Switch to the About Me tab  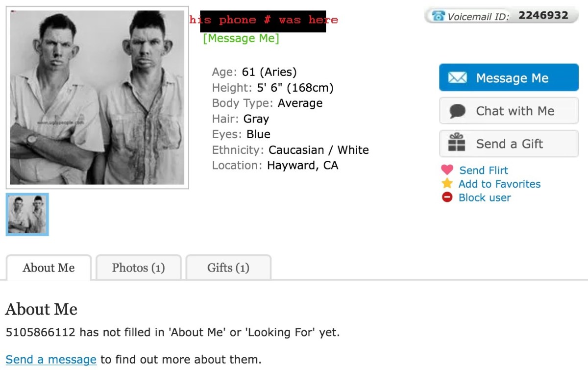49,268
